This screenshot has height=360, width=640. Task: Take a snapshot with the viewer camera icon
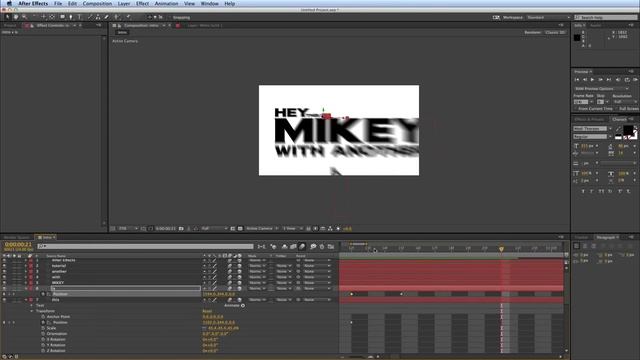(181, 229)
